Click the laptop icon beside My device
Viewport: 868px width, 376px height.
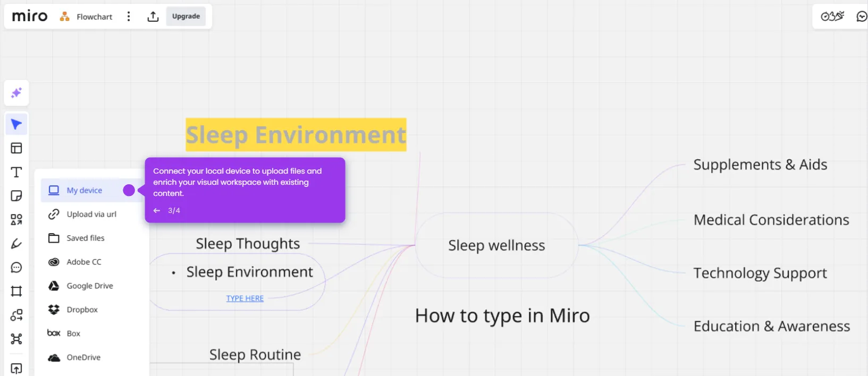54,190
